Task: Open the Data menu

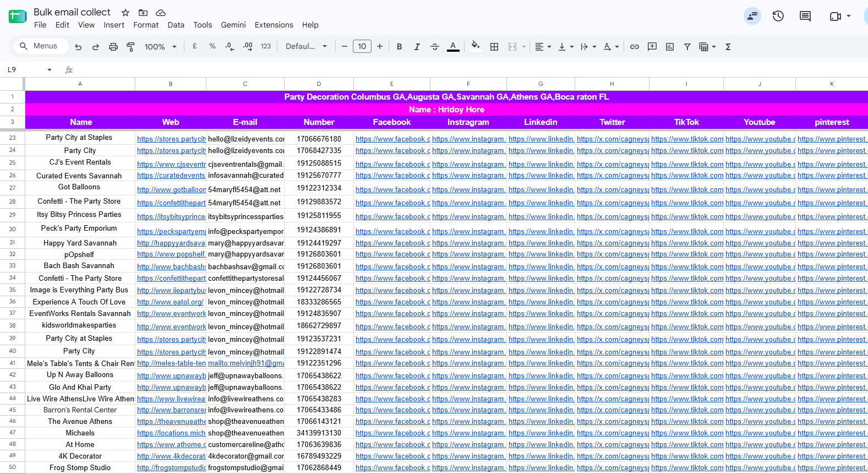Action: coord(176,25)
